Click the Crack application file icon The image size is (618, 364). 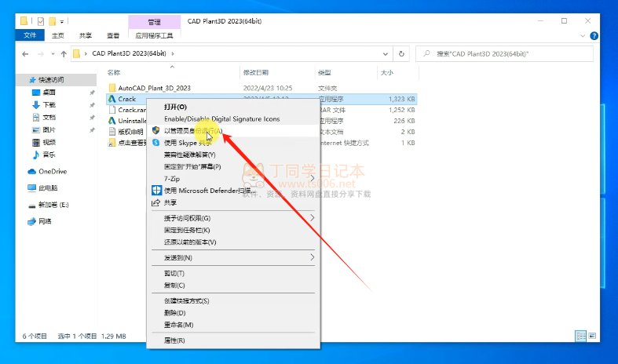tap(112, 99)
